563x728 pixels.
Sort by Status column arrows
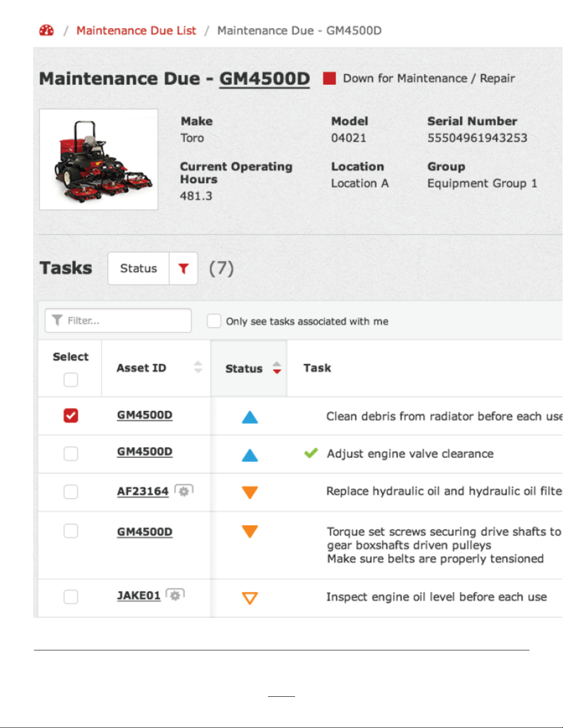coord(277,368)
